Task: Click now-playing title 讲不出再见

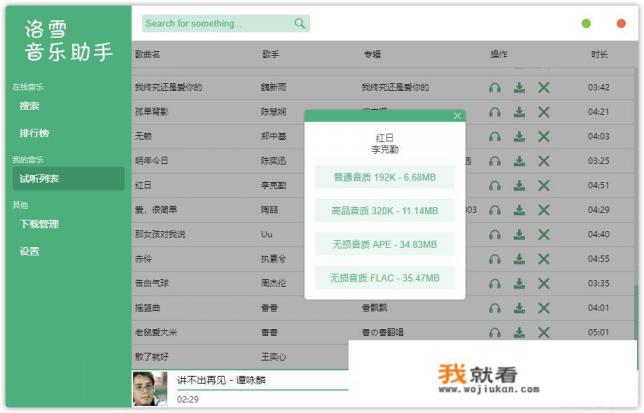Action: point(201,380)
